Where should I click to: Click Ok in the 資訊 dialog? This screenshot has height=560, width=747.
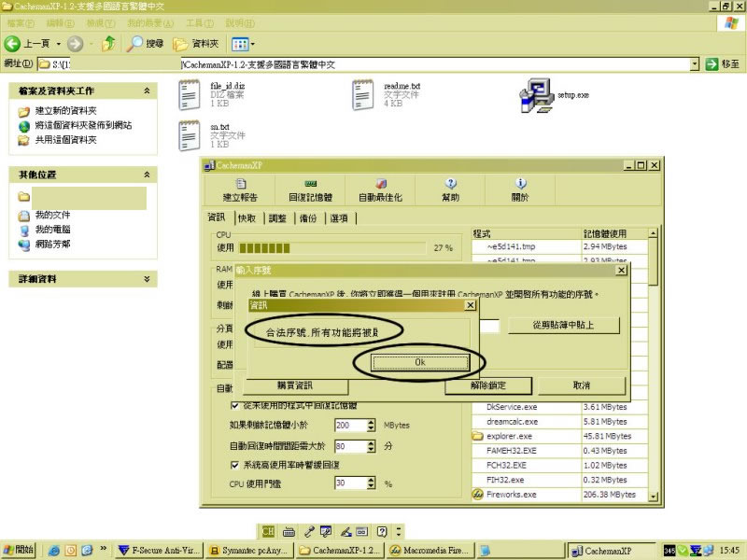point(419,362)
